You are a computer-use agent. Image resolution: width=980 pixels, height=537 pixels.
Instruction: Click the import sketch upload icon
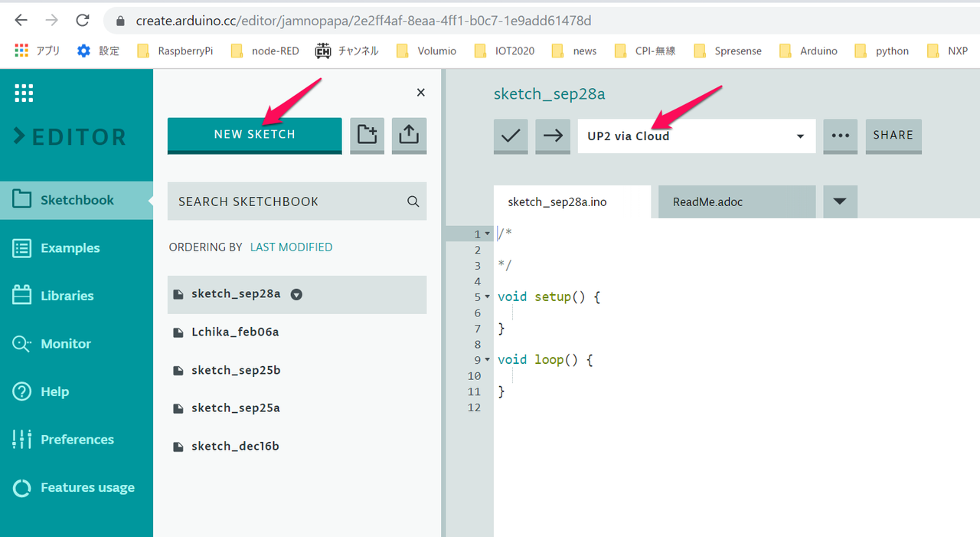tap(409, 135)
